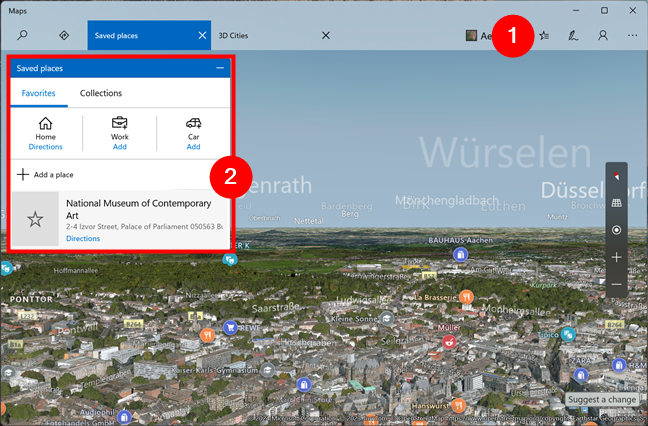Screen dimensions: 648x426
Task: Reset map rotation with compass icon
Action: coord(616,176)
